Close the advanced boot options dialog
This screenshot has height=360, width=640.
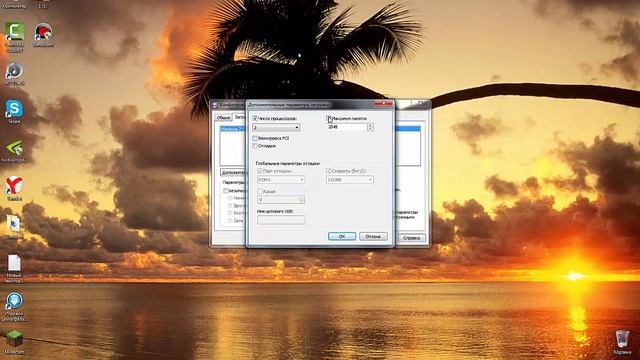point(383,103)
